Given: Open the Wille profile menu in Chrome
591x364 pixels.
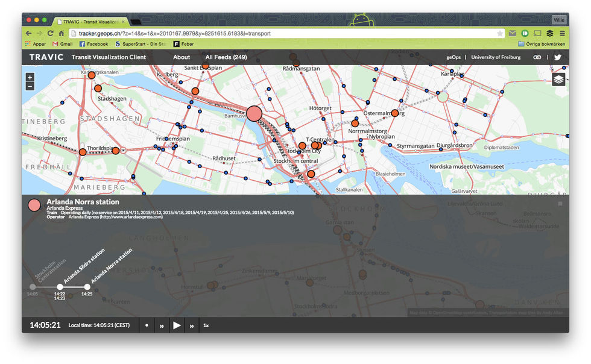Looking at the screenshot, I should pos(559,20).
